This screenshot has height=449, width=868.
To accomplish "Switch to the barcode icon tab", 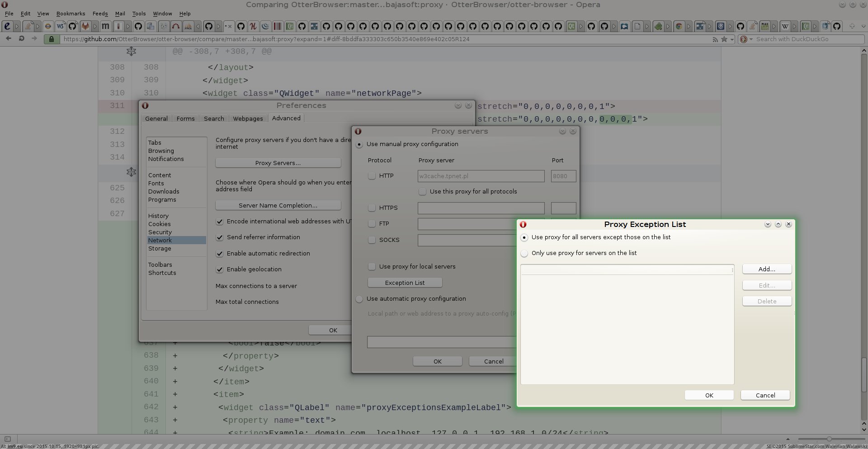I will [277, 26].
